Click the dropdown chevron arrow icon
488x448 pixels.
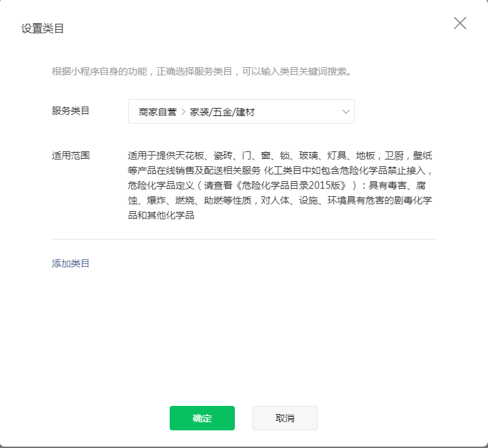pyautogui.click(x=345, y=112)
